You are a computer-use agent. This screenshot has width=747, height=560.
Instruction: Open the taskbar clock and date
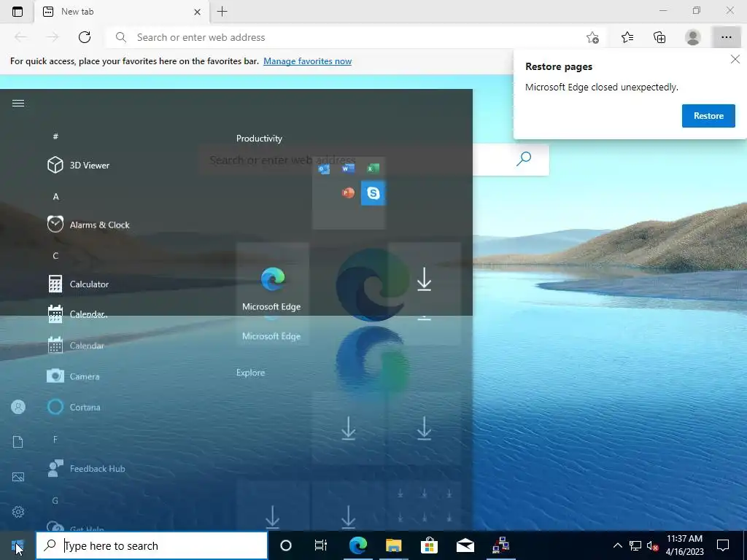tap(684, 545)
